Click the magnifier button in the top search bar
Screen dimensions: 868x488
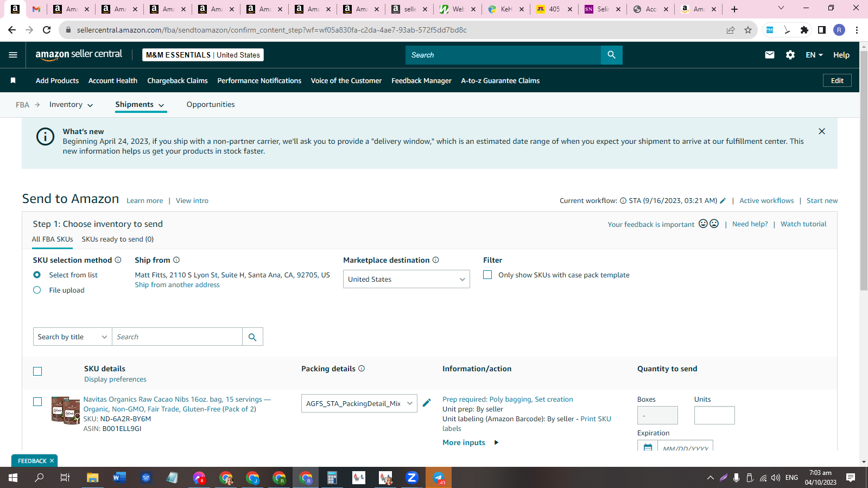[611, 55]
